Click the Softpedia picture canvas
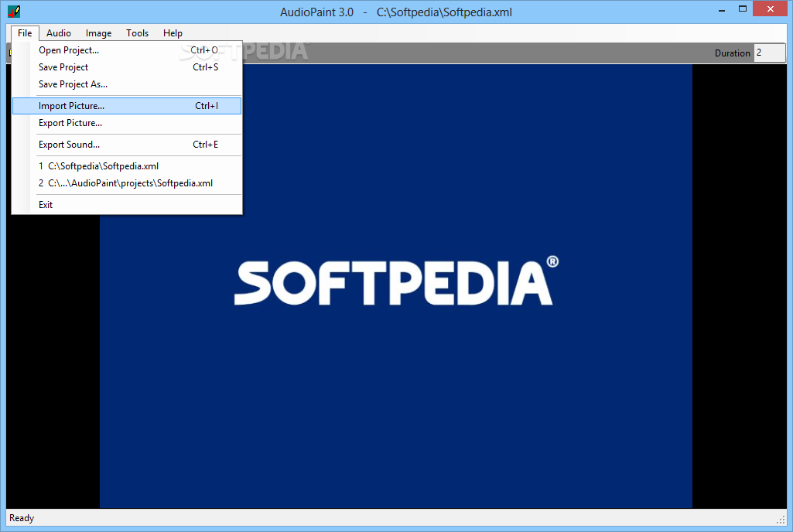 pos(396,286)
